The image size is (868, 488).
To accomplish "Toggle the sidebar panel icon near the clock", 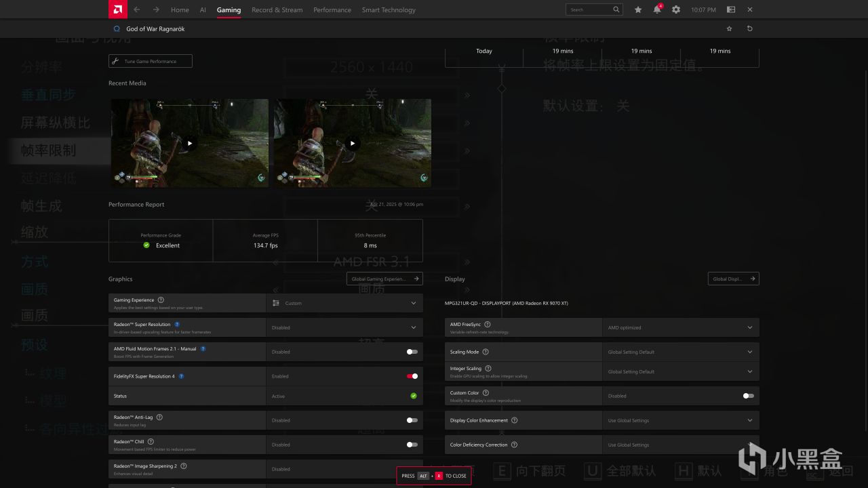I will tap(731, 9).
